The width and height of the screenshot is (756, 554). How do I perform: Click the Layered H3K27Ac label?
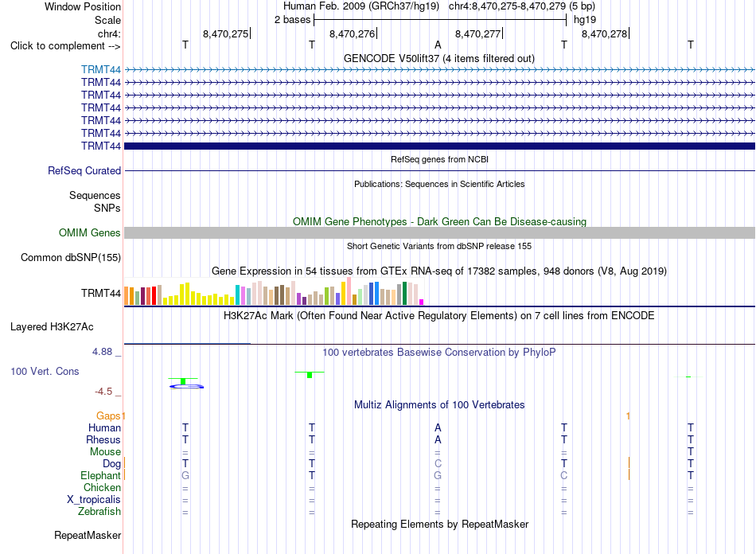[52, 327]
